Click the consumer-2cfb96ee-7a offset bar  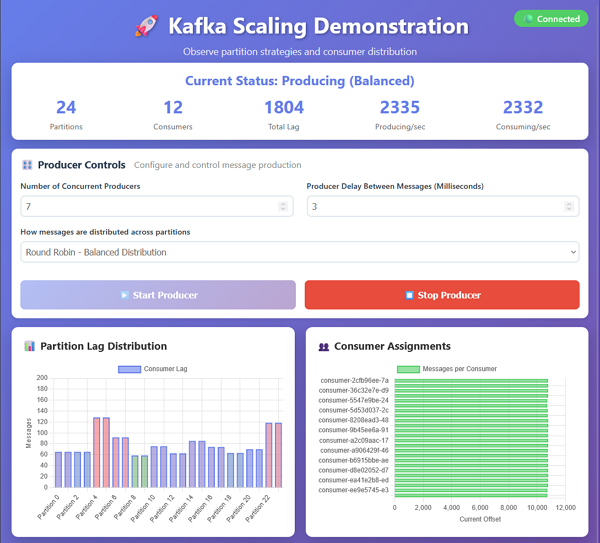(x=471, y=381)
